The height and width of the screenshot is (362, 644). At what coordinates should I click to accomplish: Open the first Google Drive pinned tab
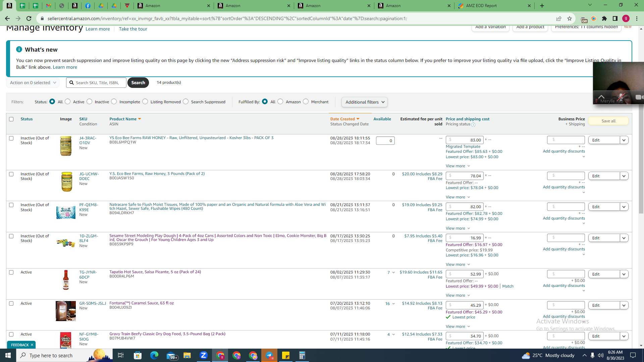coord(101,6)
